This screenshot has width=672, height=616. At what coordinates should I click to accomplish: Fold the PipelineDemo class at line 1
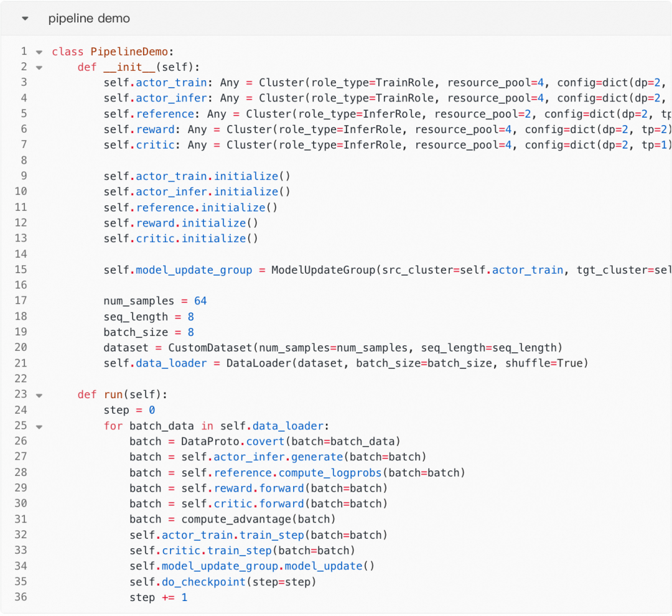pos(39,52)
